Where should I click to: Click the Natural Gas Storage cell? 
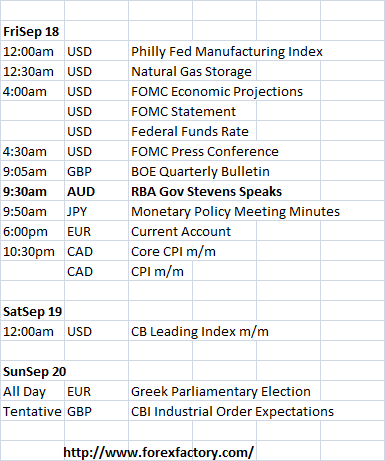pyautogui.click(x=191, y=72)
